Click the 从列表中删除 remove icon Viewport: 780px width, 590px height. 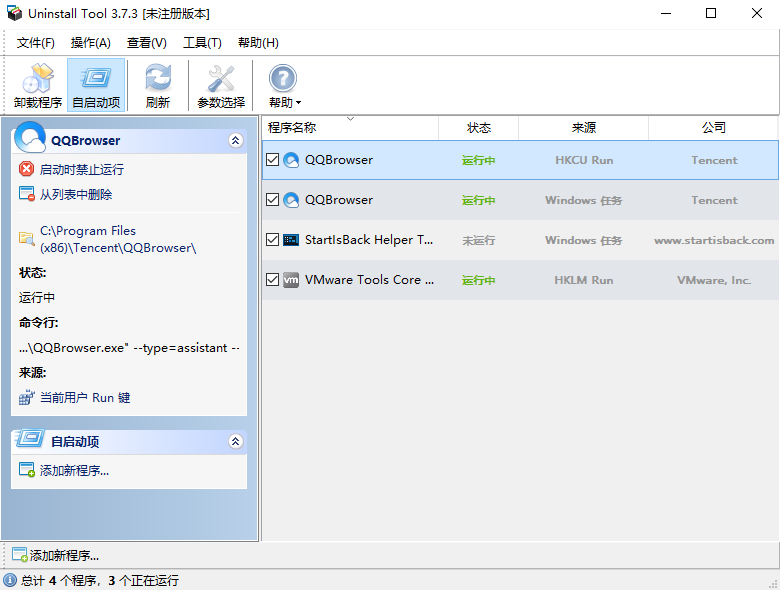pos(27,194)
